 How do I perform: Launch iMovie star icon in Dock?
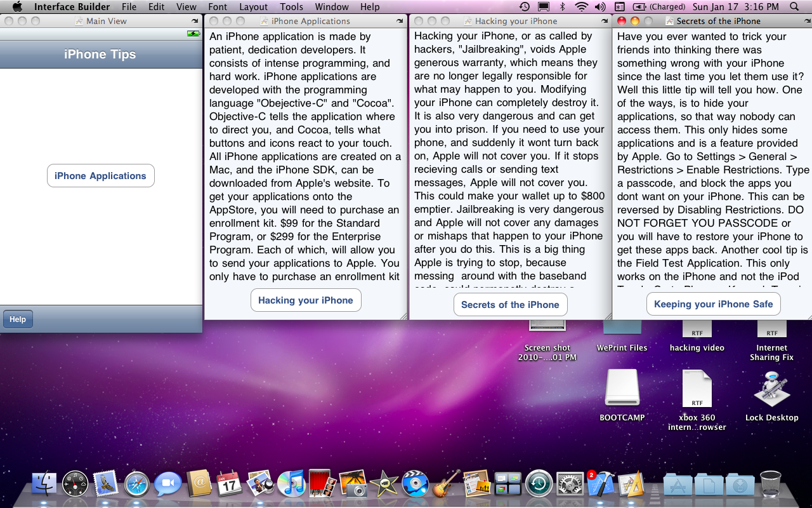pos(384,484)
